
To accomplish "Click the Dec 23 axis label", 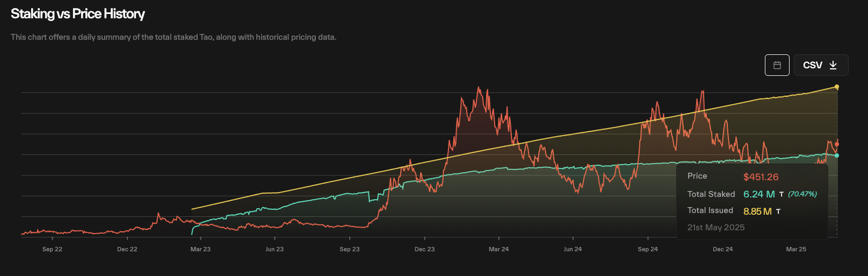I will pyautogui.click(x=424, y=249).
